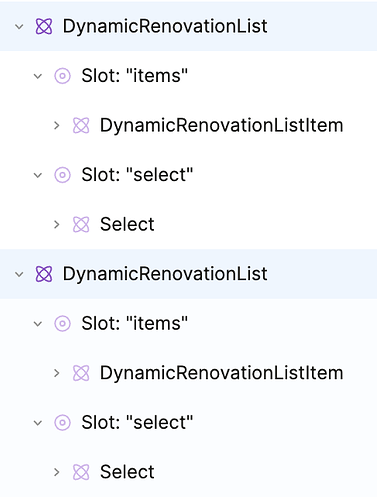Screen dimensions: 377x500
Task: Click the second "select" slot circle icon
Action: coord(62,423)
